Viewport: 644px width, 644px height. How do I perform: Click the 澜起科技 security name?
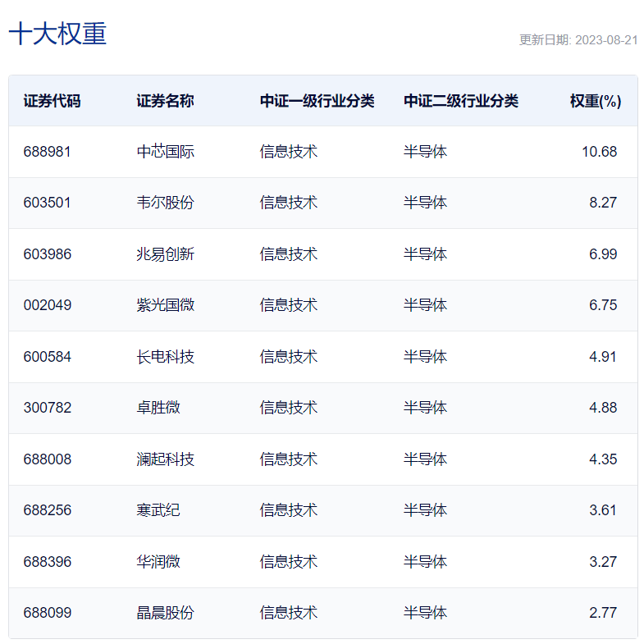click(165, 459)
